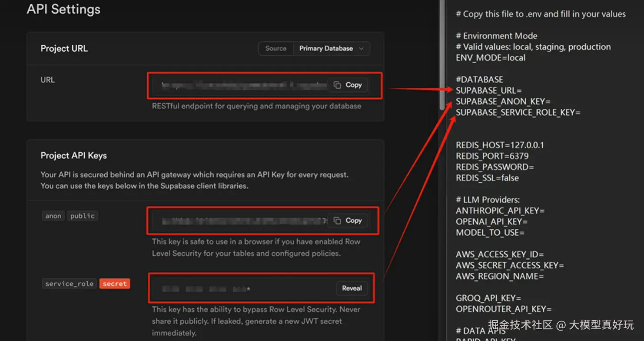Image resolution: width=644 pixels, height=341 pixels.
Task: Reveal the service_role secret key
Action: (352, 288)
